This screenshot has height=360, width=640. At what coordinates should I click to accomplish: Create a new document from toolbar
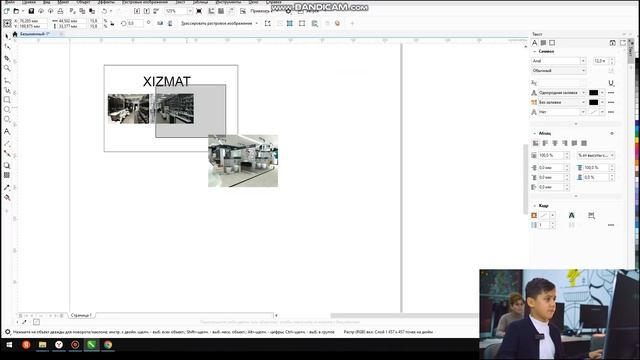(x=7, y=11)
